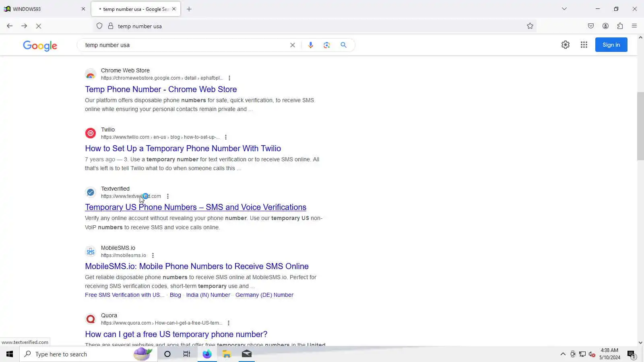
Task: Clear the Google search query
Action: click(x=293, y=45)
